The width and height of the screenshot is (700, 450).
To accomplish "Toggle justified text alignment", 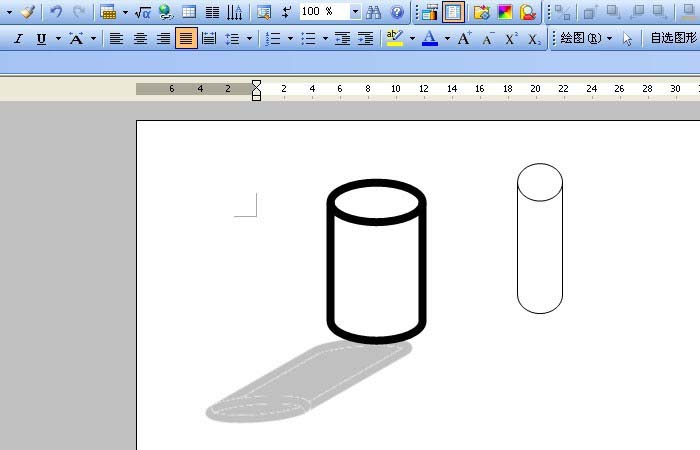I will (x=186, y=39).
